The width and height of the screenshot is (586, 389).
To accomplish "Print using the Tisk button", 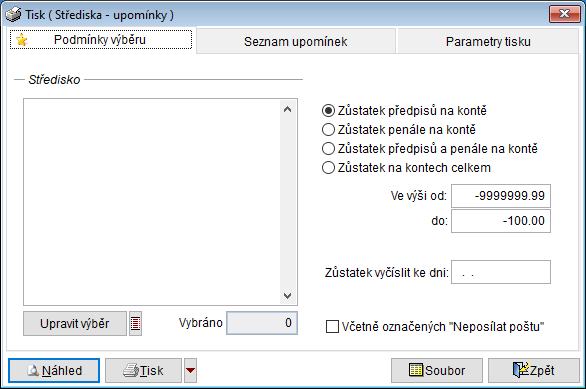I will [x=143, y=370].
